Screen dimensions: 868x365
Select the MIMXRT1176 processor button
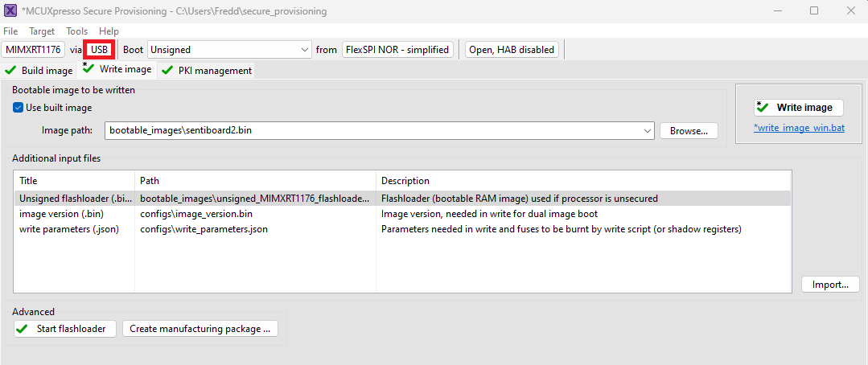point(33,50)
